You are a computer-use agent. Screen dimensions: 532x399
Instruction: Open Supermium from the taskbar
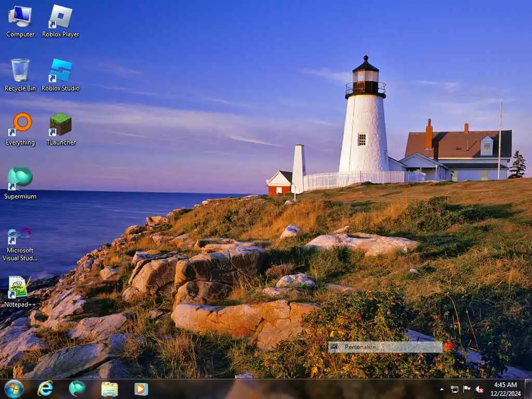pos(77,389)
